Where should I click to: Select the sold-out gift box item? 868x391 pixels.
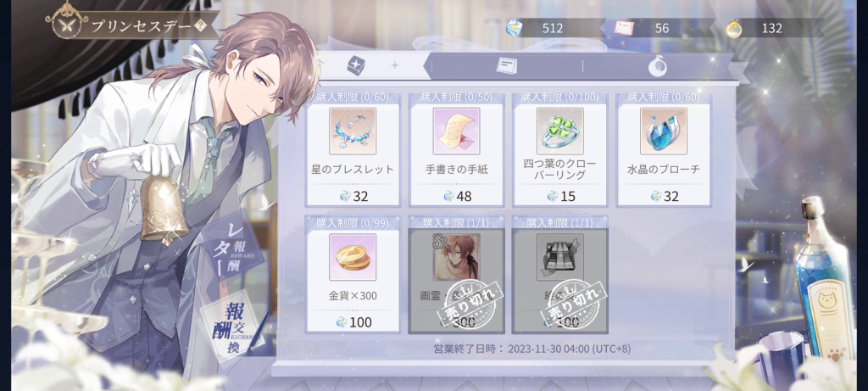[x=559, y=257]
